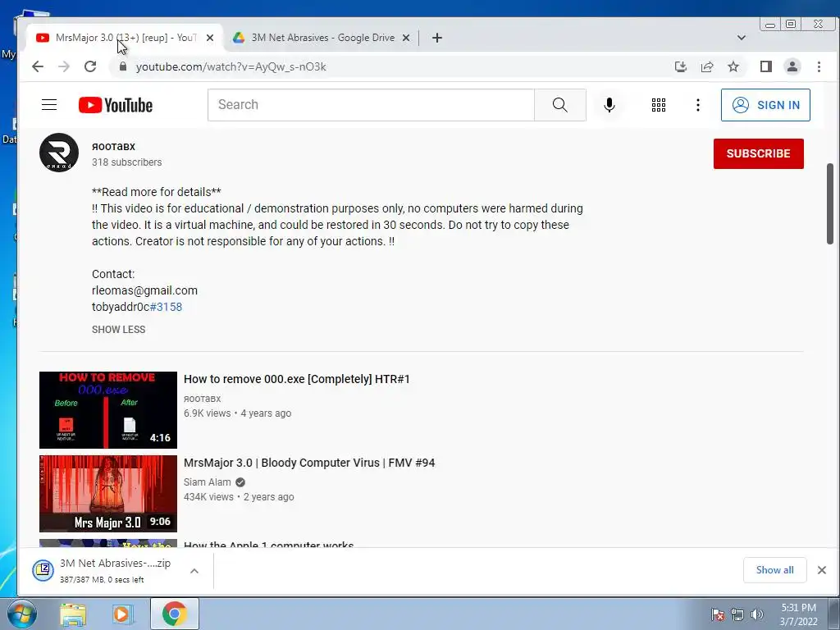Click the SIGN IN button
The width and height of the screenshot is (840, 630).
[x=765, y=105]
